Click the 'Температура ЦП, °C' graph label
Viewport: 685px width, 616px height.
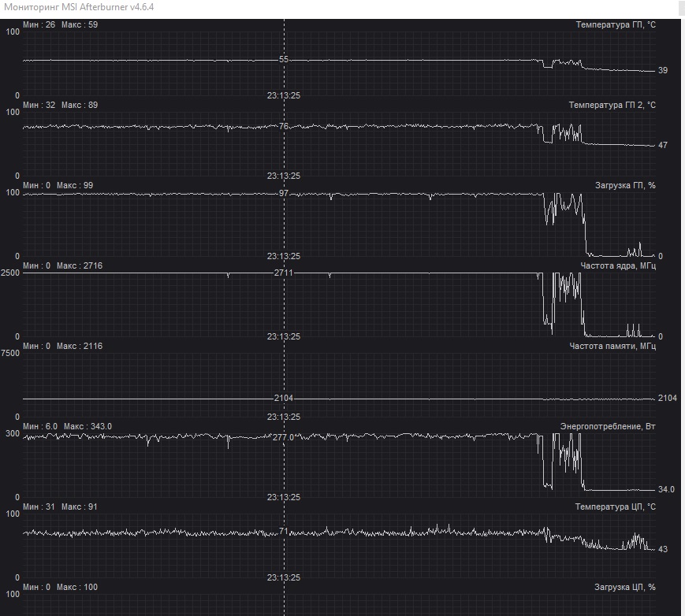coord(615,507)
